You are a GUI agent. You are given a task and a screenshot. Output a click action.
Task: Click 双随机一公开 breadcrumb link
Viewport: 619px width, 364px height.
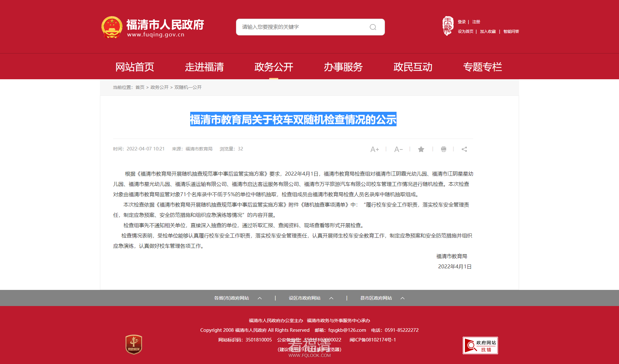point(188,87)
